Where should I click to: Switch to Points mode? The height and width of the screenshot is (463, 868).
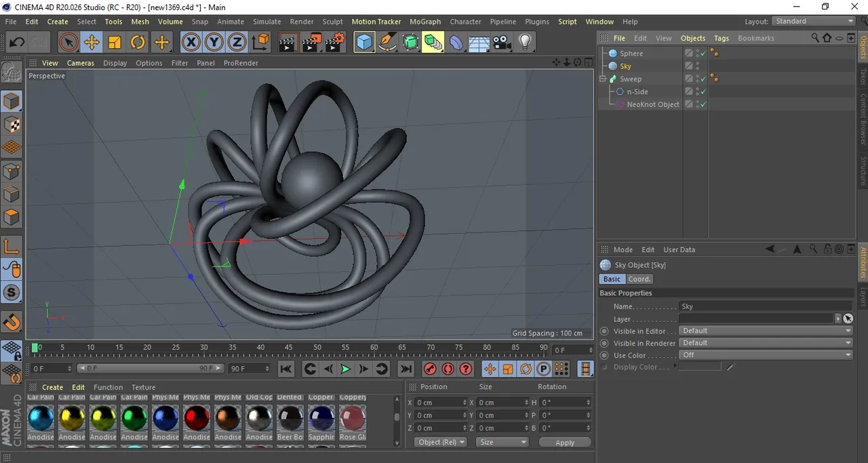(12, 172)
